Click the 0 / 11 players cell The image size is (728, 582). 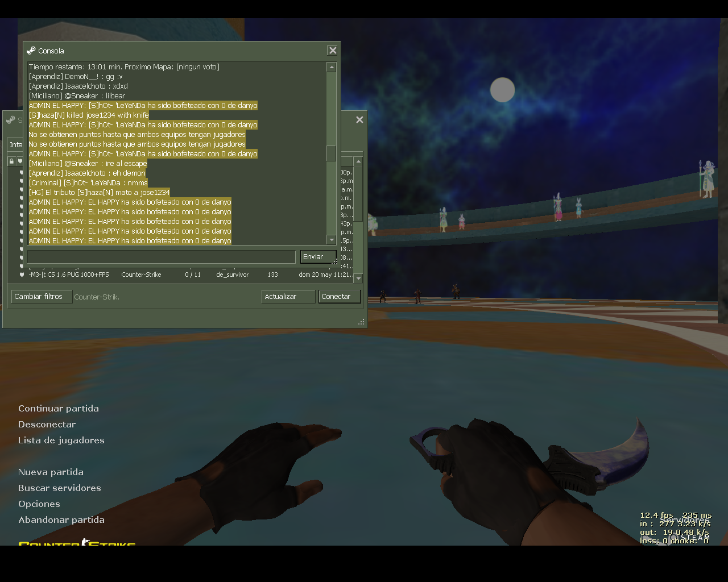[193, 275]
